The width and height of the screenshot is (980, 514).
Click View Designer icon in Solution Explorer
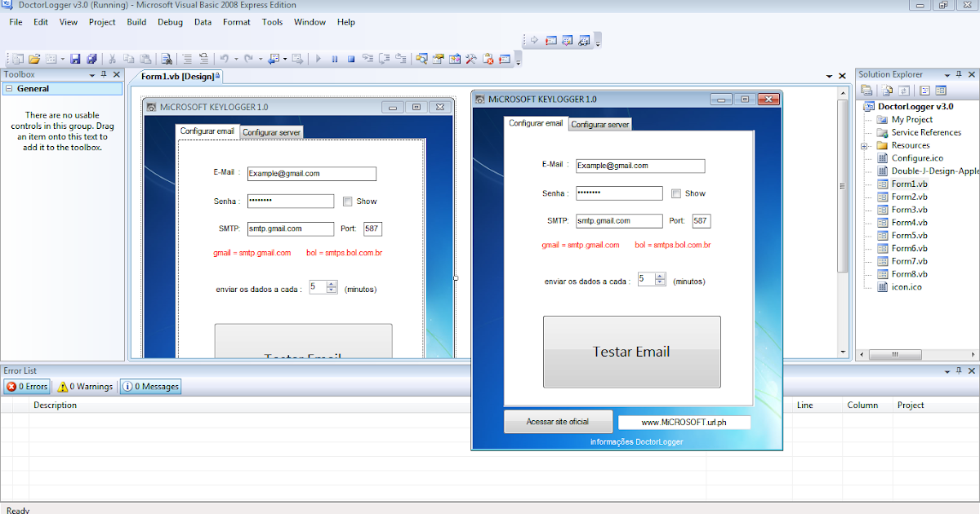pyautogui.click(x=941, y=90)
